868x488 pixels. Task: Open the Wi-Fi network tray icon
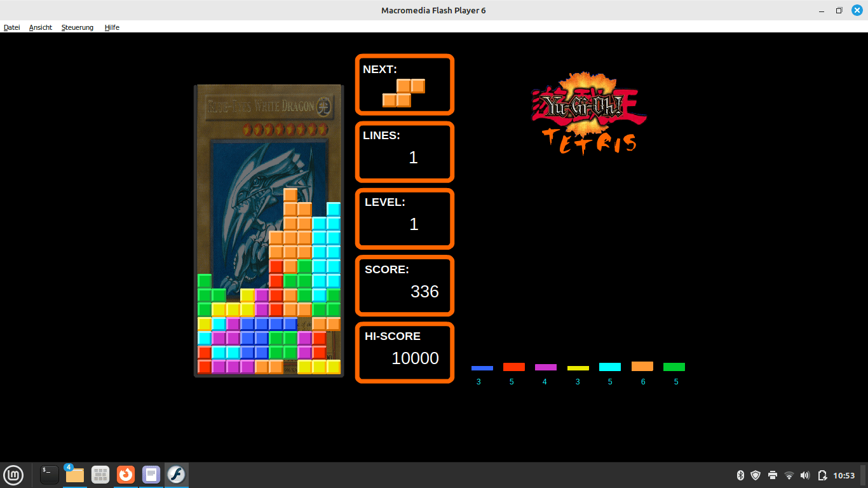click(789, 475)
